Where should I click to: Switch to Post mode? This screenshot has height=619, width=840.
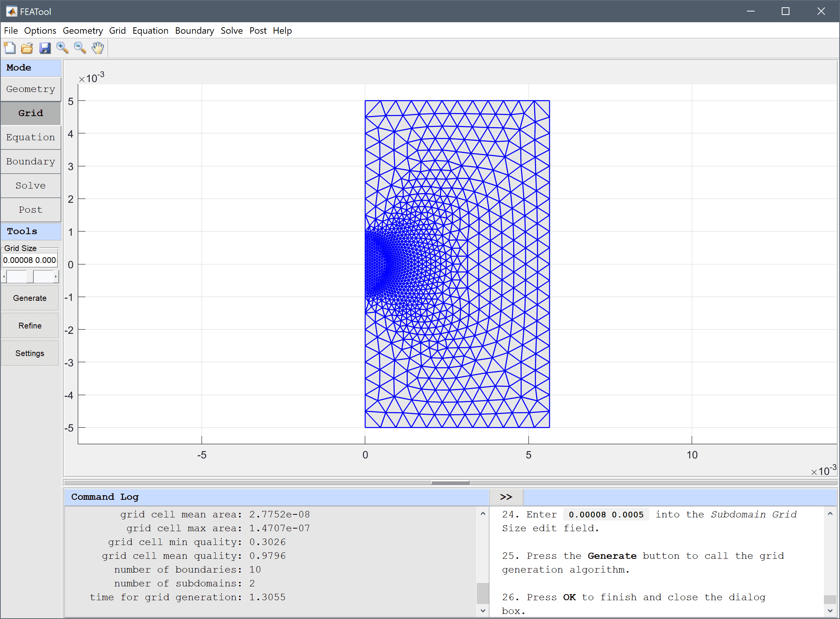click(31, 210)
